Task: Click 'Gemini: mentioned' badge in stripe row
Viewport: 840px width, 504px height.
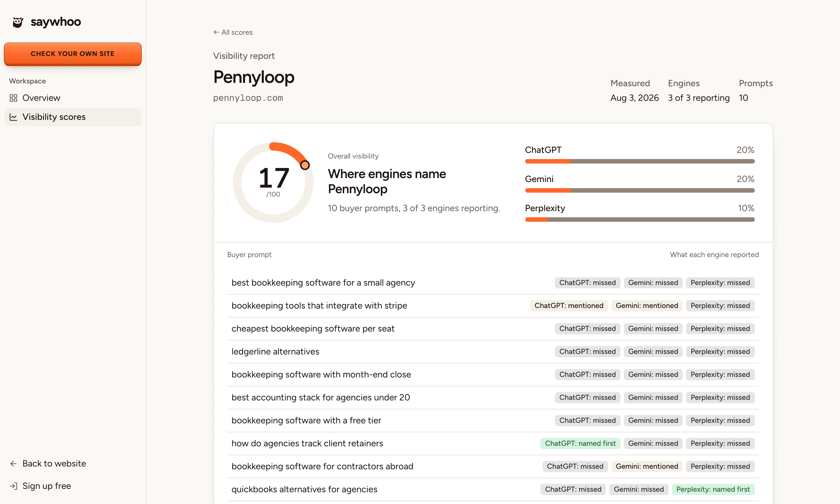Action: (x=647, y=306)
